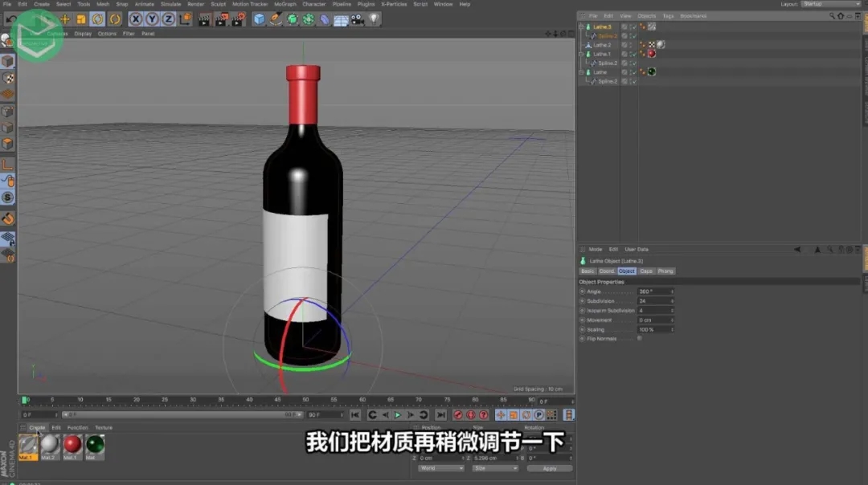The image size is (868, 485).
Task: Open Render Settings from the top toolbar
Action: click(x=237, y=18)
